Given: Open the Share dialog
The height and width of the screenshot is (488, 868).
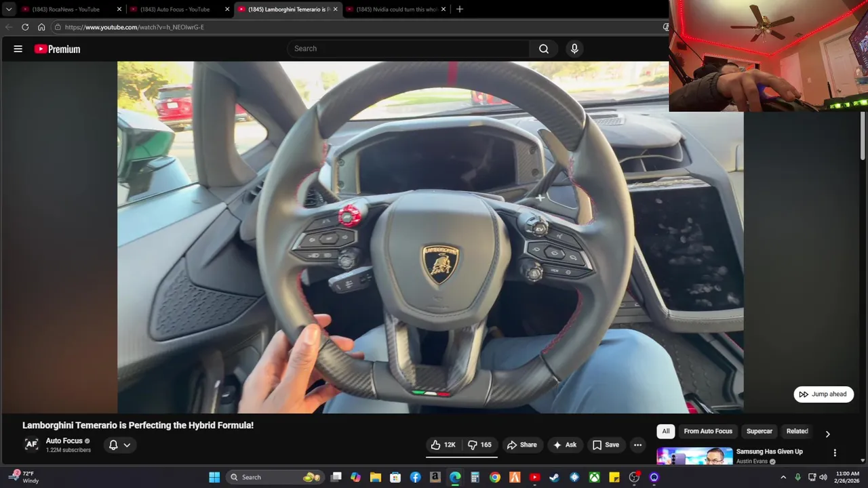Looking at the screenshot, I should 521,445.
